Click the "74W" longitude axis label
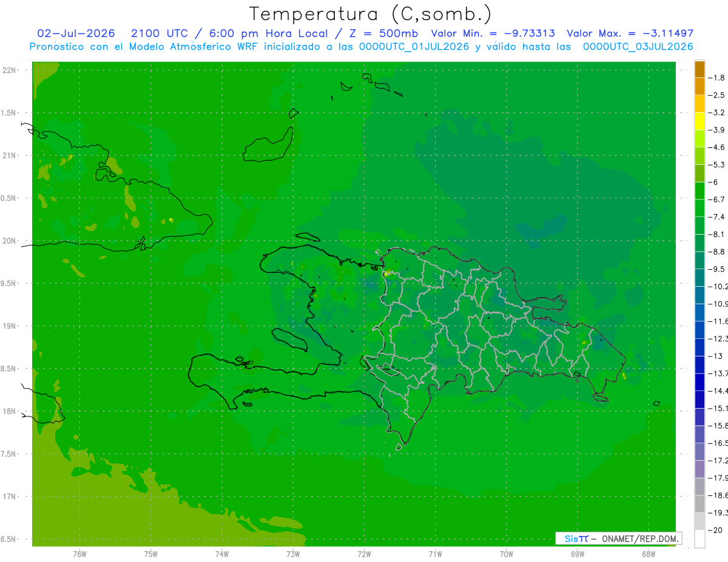The image size is (728, 562). pos(222,554)
